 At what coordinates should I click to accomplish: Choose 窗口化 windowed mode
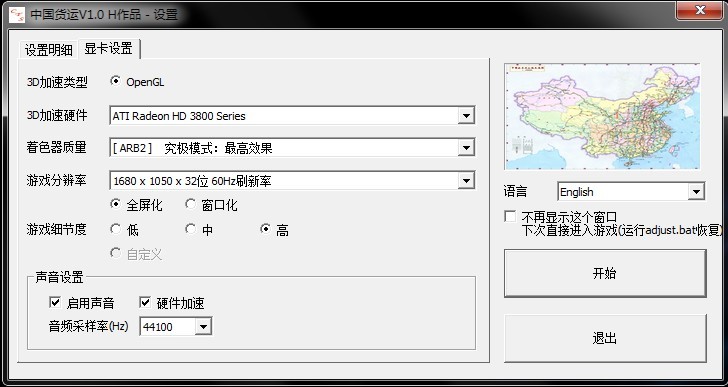190,204
